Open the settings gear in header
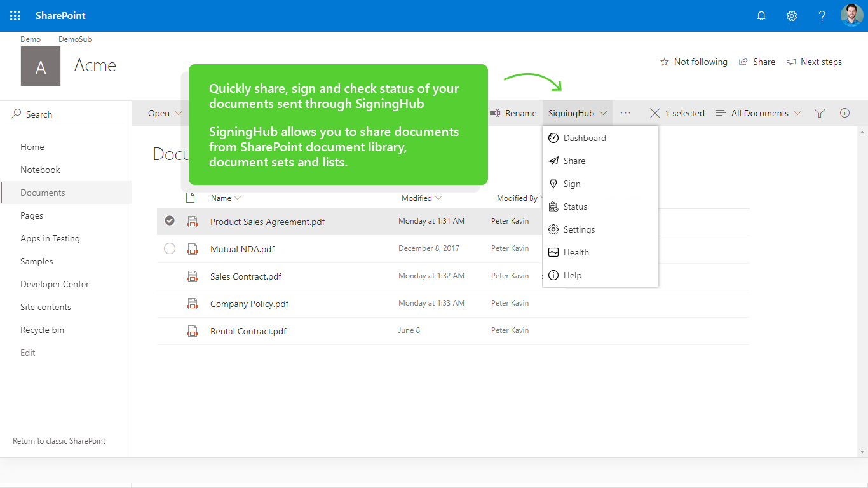Image resolution: width=868 pixels, height=488 pixels. point(792,16)
